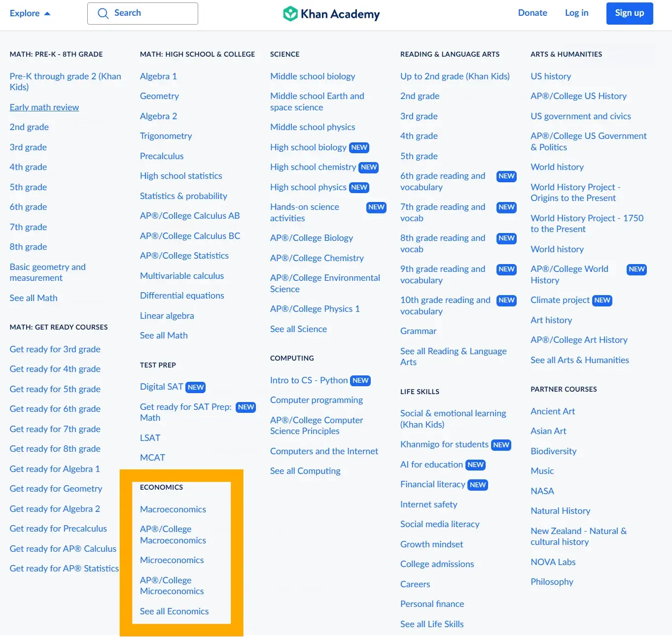Click See all Arts & Humanities

(x=580, y=360)
